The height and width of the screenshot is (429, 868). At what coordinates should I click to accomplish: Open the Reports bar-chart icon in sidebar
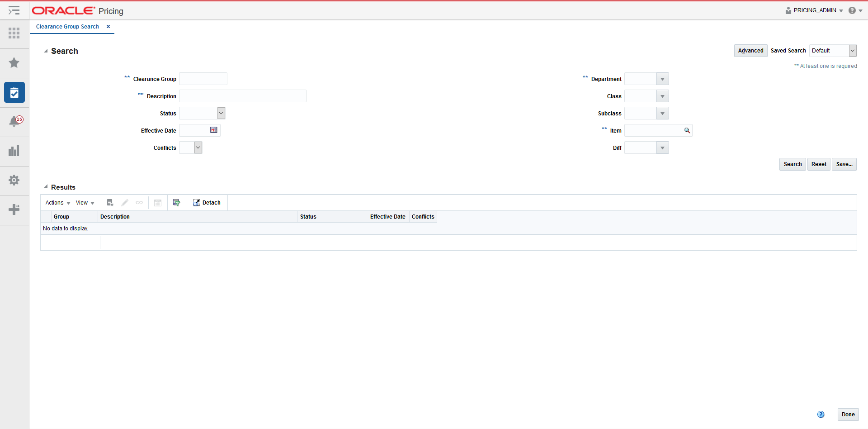point(14,151)
